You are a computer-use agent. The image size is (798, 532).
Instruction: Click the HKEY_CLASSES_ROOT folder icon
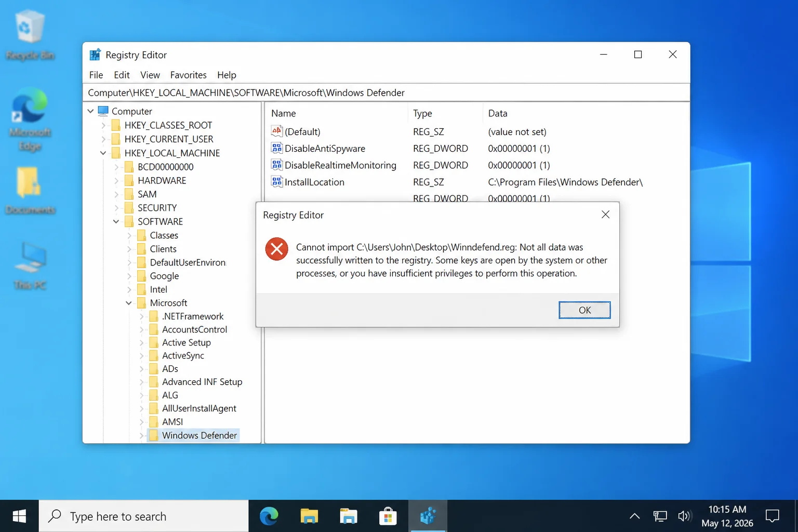[x=116, y=125]
